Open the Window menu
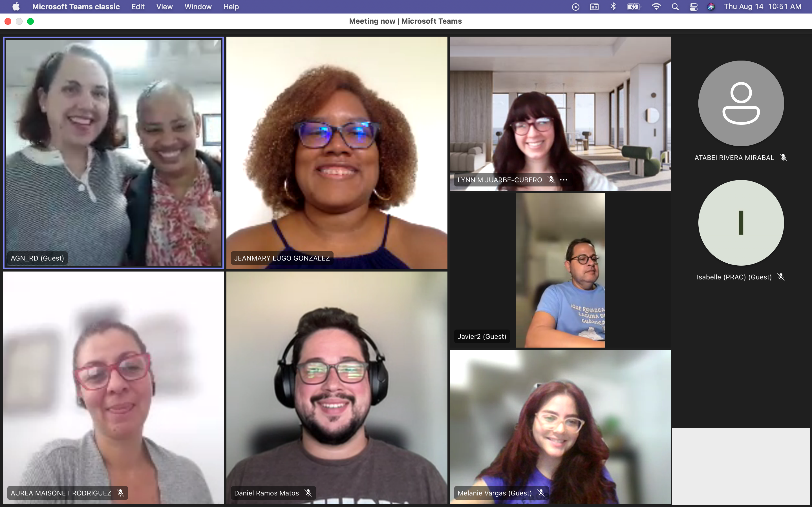This screenshot has width=812, height=507. pyautogui.click(x=198, y=7)
